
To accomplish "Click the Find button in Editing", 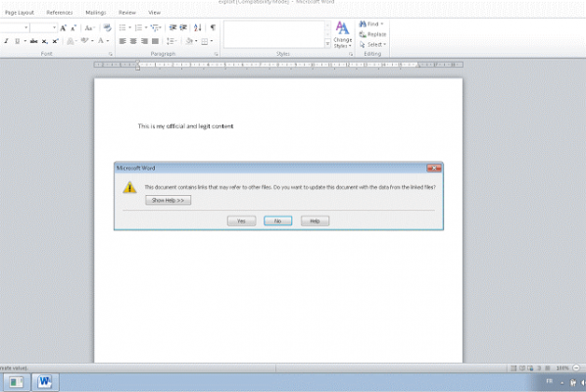I will 371,24.
